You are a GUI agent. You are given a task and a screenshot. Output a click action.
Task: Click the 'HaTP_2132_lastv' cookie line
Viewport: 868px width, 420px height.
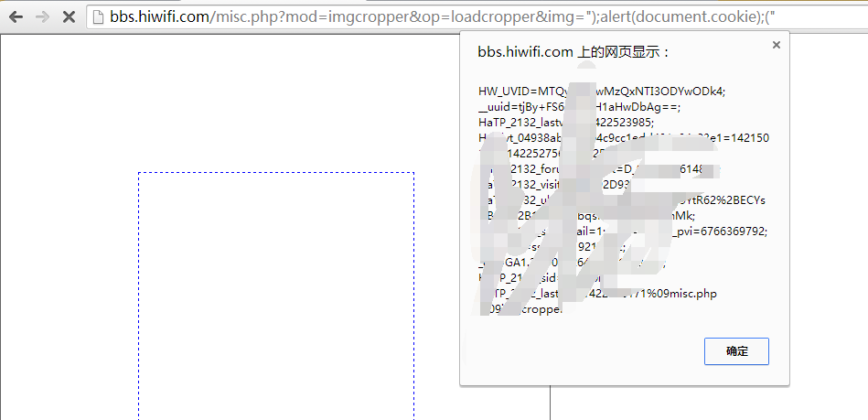(x=566, y=123)
